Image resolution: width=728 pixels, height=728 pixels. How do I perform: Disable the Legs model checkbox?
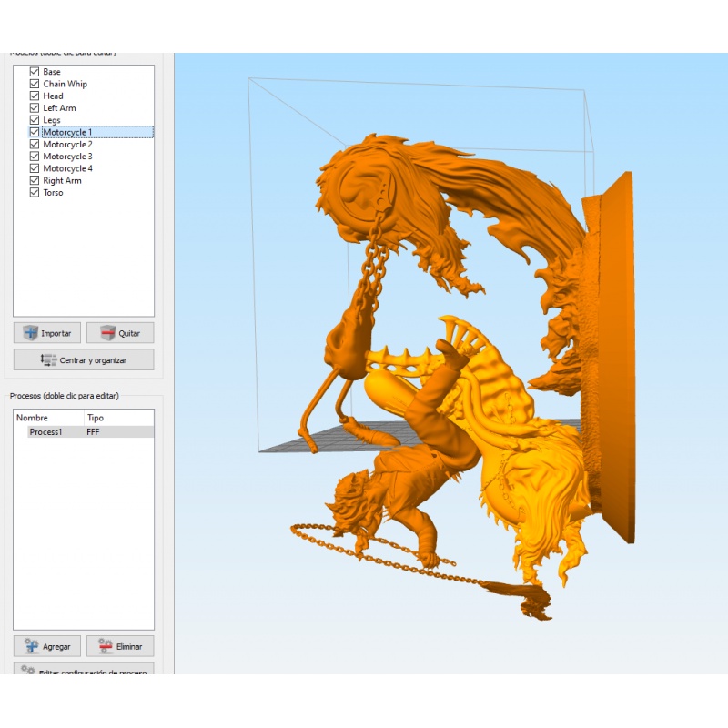pos(35,120)
